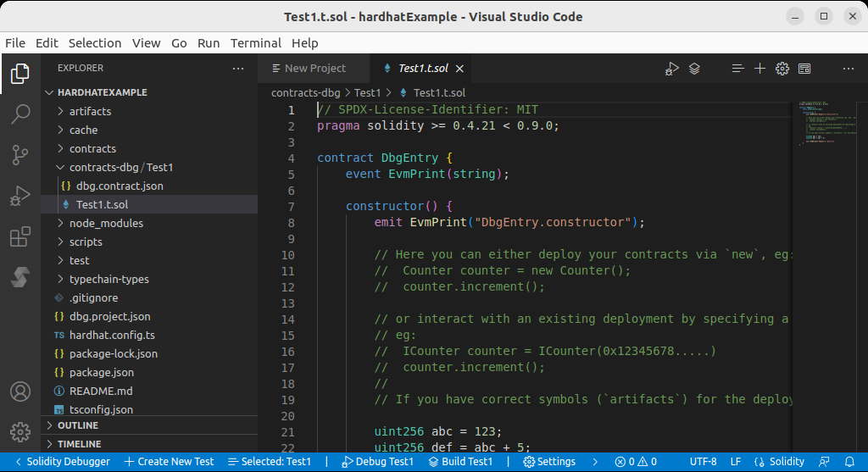Image resolution: width=868 pixels, height=472 pixels.
Task: Close the Test1.t.sol editor tab
Action: coord(459,69)
